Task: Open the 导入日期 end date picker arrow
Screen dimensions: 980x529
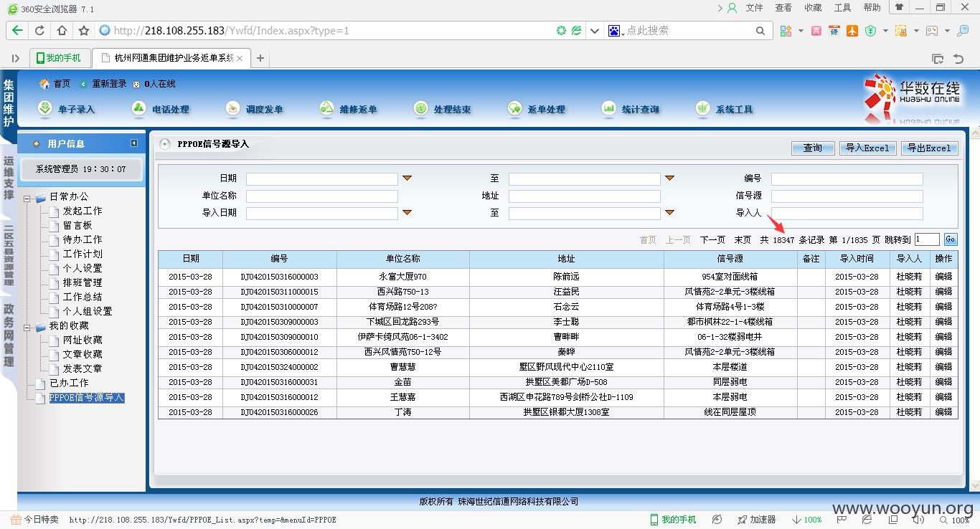Action: [x=669, y=212]
